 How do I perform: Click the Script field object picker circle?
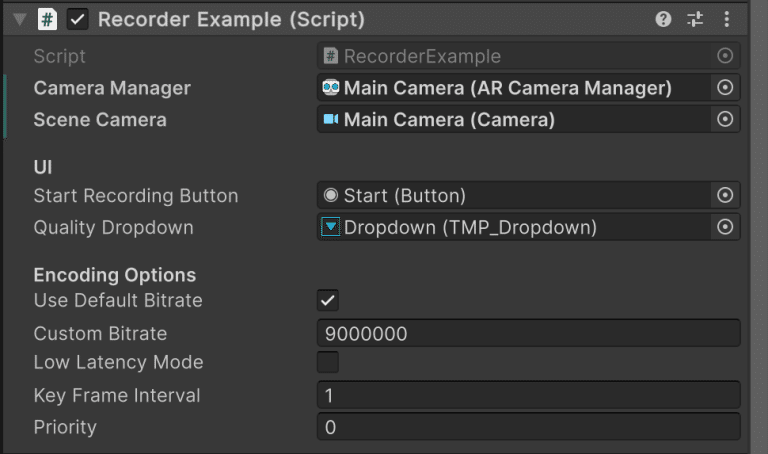725,56
